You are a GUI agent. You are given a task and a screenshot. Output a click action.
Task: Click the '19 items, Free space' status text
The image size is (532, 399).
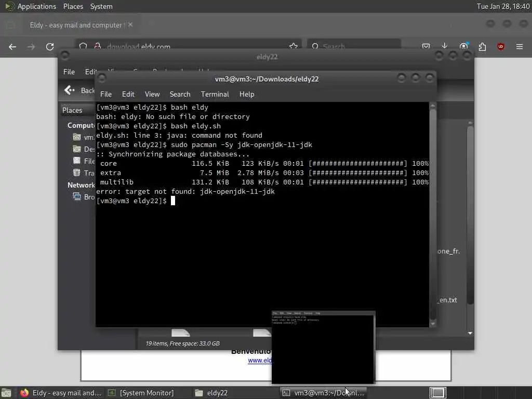182,343
